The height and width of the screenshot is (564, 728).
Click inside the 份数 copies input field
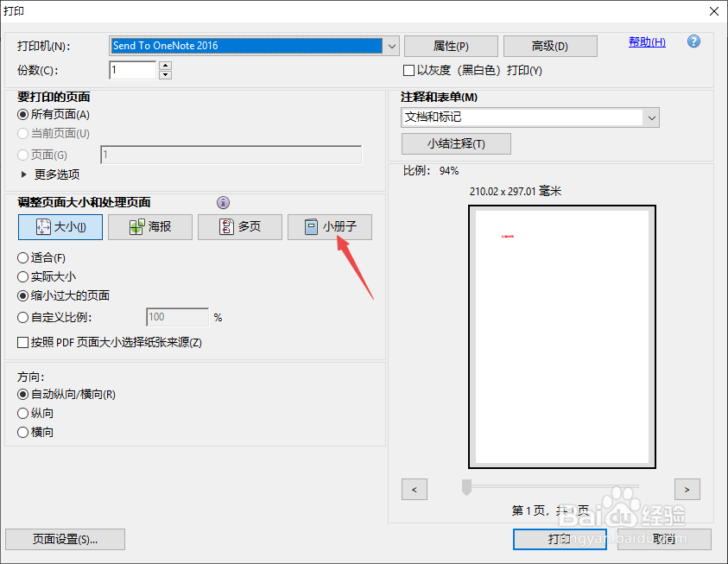tap(134, 71)
